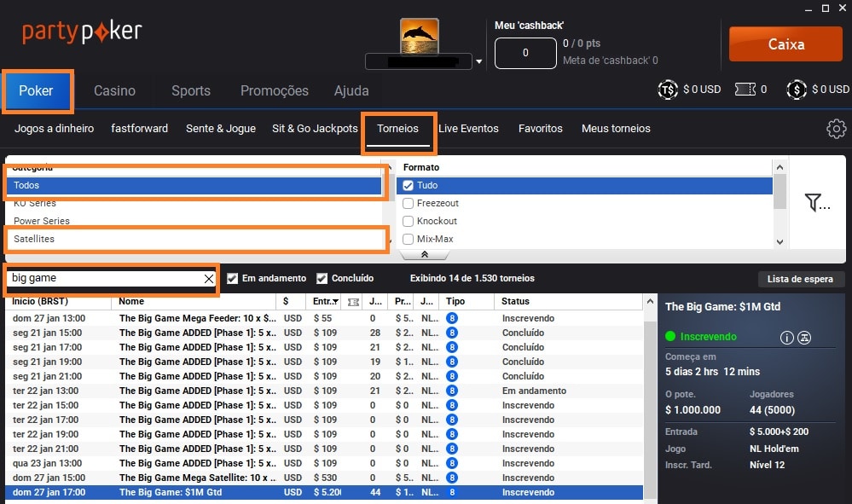This screenshot has width=852, height=504.
Task: Switch to the Casino tab
Action: click(114, 90)
